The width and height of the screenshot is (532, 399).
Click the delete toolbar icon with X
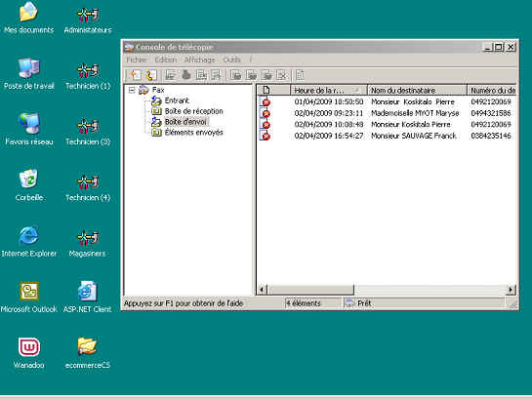pos(282,75)
